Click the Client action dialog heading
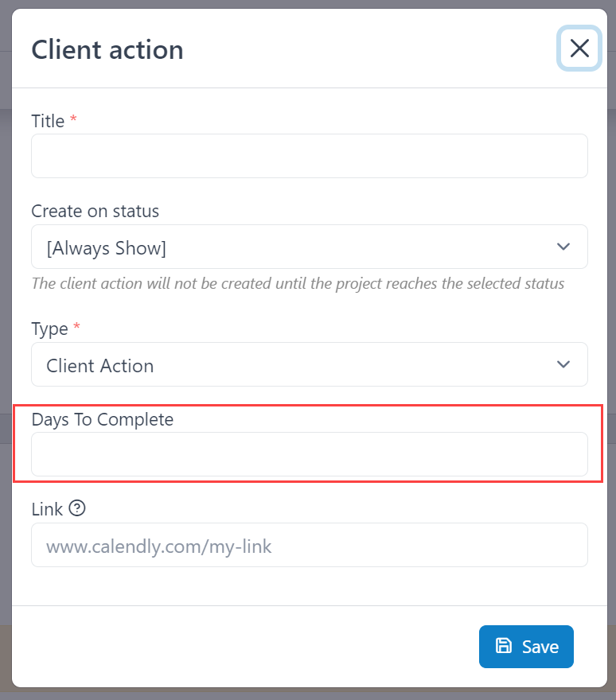Viewport: 616px width, 700px height. point(107,49)
